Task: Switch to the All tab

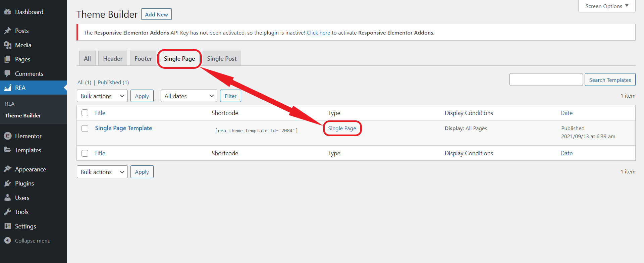Action: pyautogui.click(x=87, y=58)
